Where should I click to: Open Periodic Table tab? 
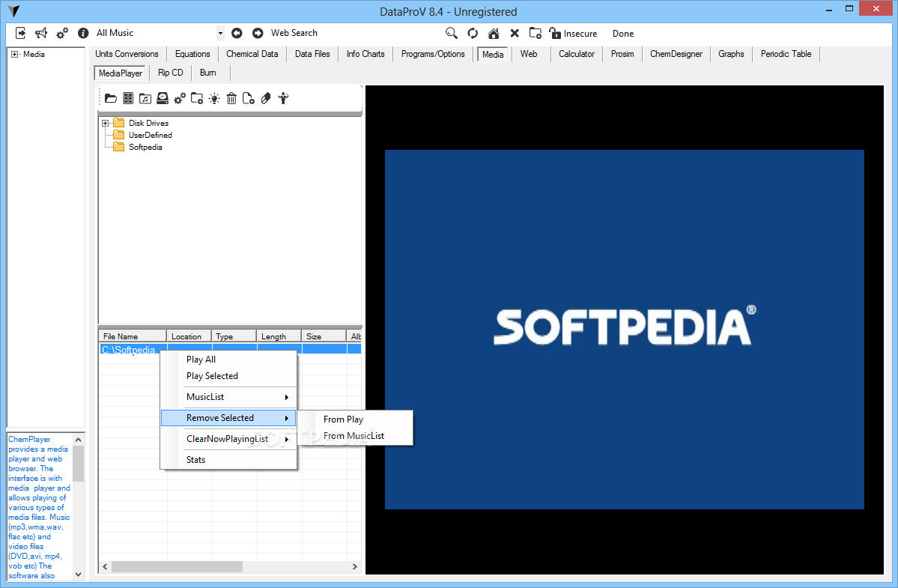786,54
